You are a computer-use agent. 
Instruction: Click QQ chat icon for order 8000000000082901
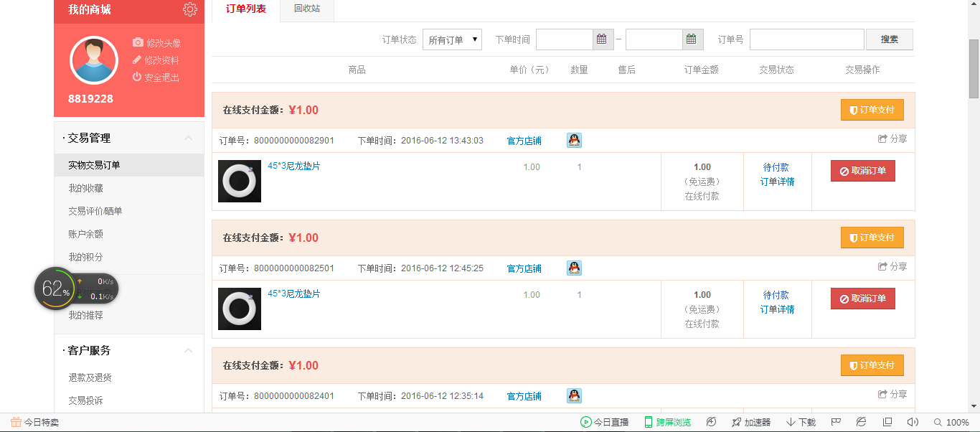tap(574, 140)
